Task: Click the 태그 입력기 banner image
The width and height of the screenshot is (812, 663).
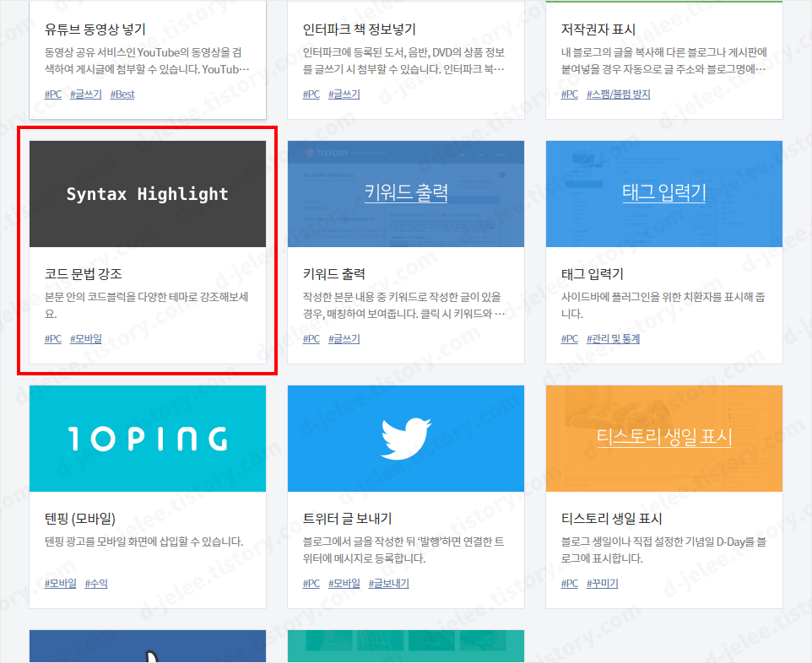Action: click(663, 193)
